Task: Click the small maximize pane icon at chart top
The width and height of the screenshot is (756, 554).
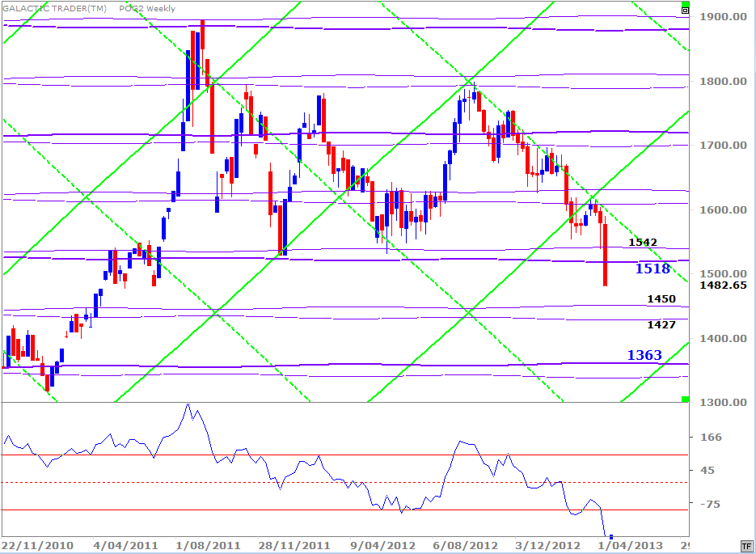Action: coord(685,10)
